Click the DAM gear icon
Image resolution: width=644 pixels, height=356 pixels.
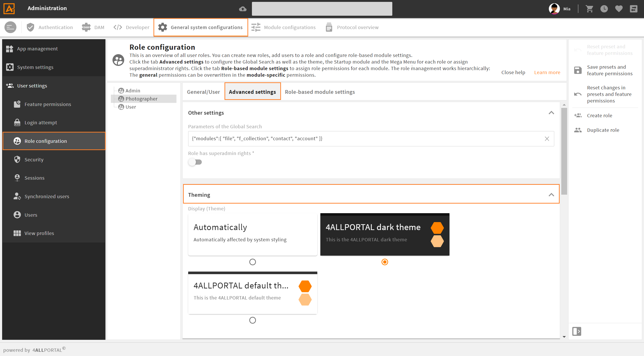[x=86, y=27]
